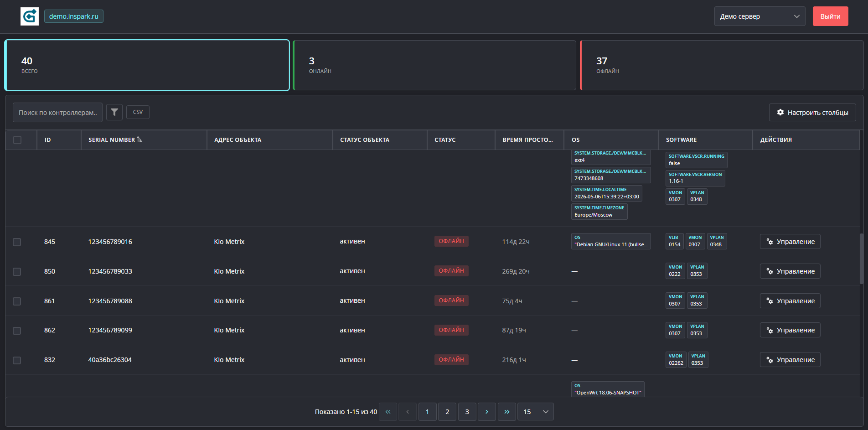The image size is (868, 430).
Task: Sort by the Serial Number column arrow
Action: pos(139,140)
